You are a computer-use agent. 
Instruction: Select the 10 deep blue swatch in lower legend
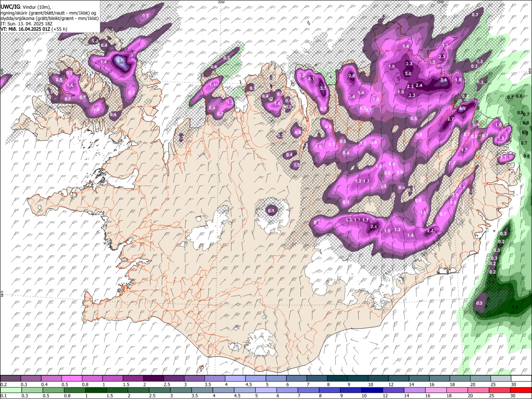[x=372, y=390]
